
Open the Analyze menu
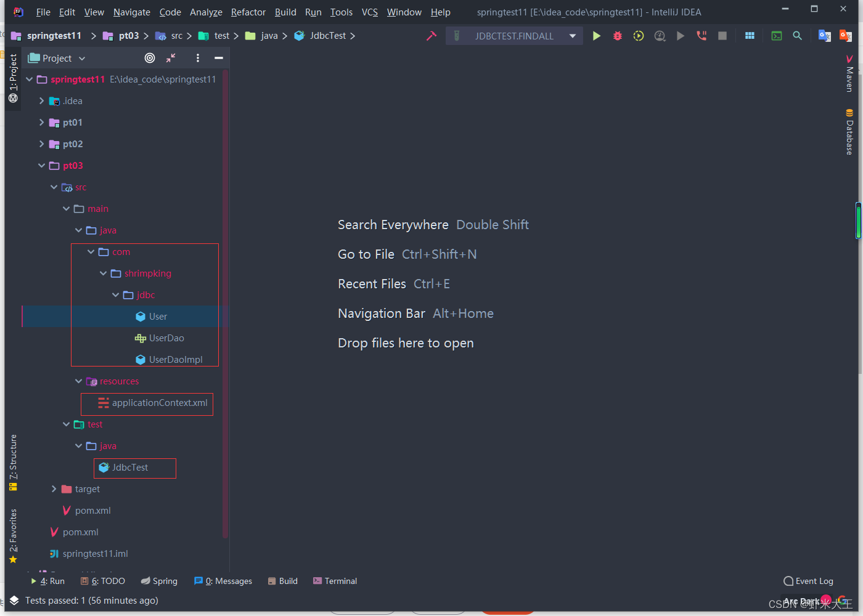tap(206, 12)
